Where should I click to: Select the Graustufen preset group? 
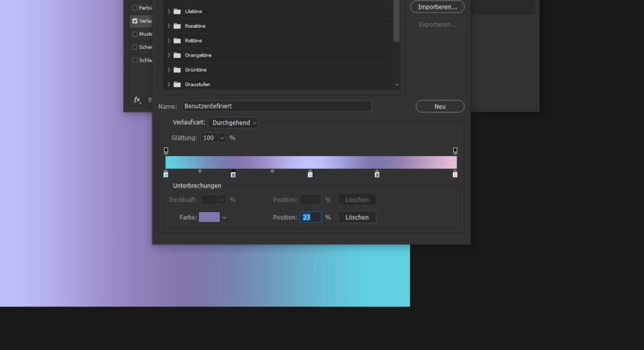coord(197,84)
